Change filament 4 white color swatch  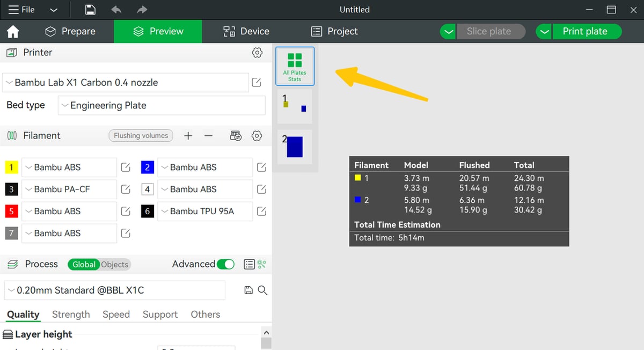pos(148,189)
